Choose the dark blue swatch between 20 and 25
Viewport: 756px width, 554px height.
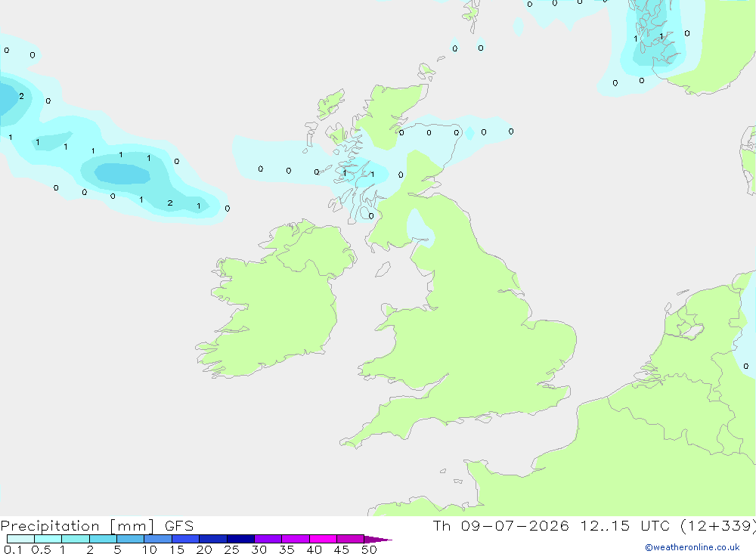click(x=213, y=539)
